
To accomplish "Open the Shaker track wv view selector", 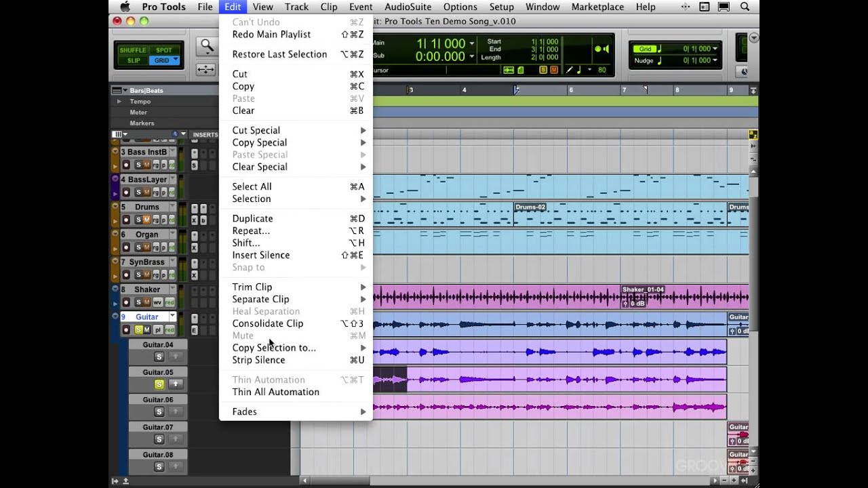I will click(x=157, y=302).
